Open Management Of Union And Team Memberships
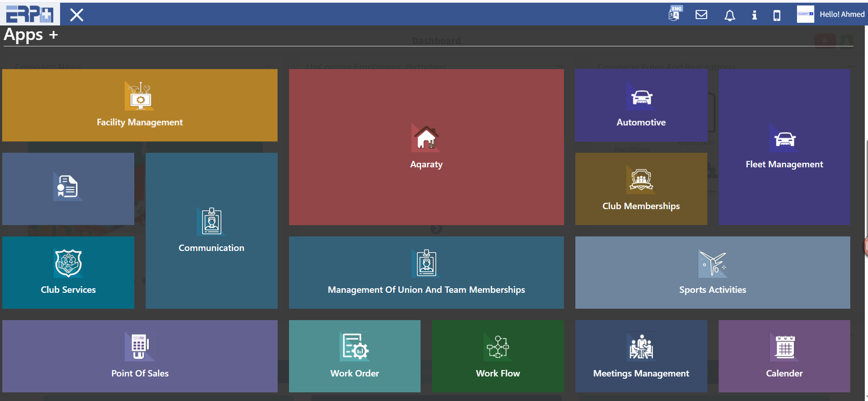Screen dimensions: 868x401 pos(426,273)
